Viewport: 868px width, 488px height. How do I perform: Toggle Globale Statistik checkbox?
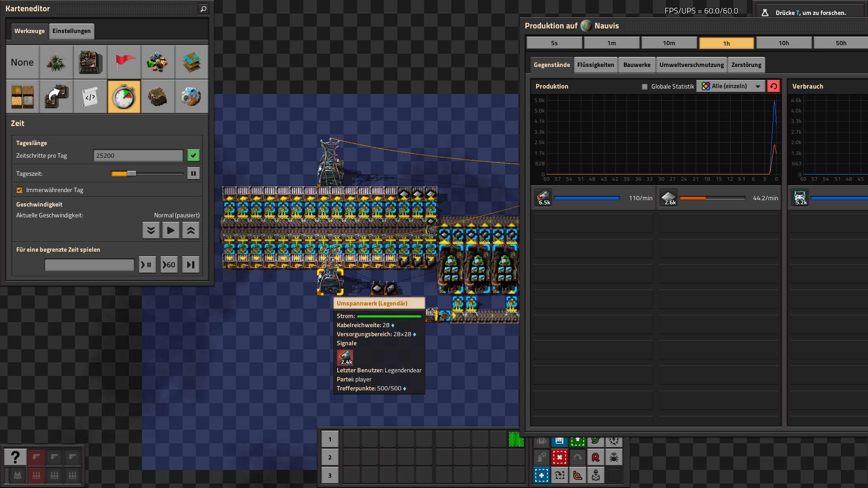tap(645, 87)
